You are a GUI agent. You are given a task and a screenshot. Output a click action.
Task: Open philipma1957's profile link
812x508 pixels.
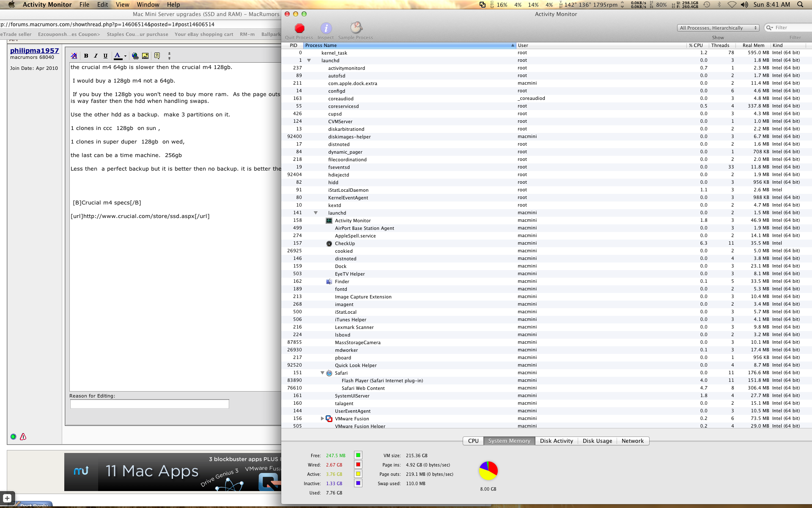35,50
